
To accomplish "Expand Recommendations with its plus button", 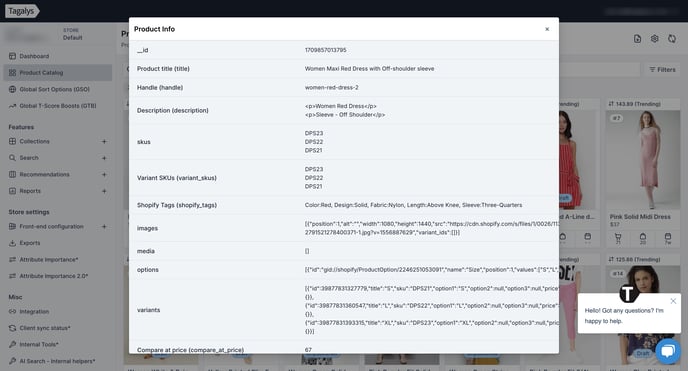I will pyautogui.click(x=104, y=175).
